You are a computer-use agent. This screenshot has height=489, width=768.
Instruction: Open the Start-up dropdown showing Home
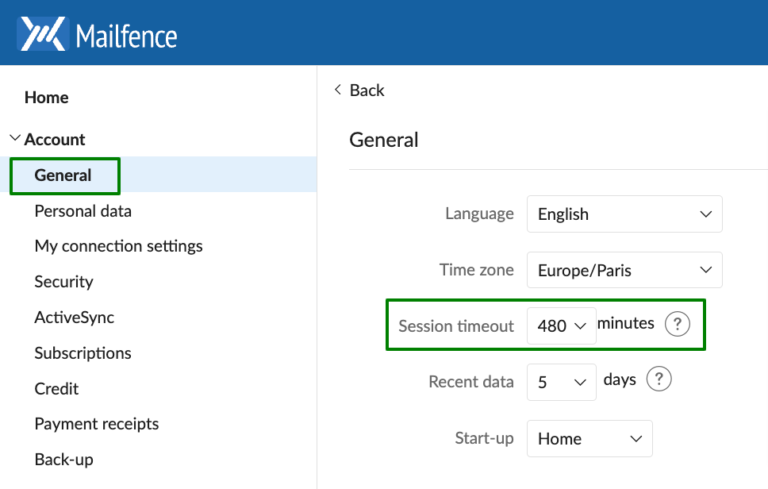[589, 439]
